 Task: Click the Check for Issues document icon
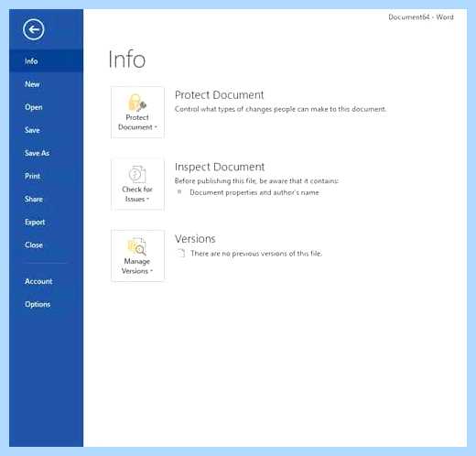tap(137, 174)
